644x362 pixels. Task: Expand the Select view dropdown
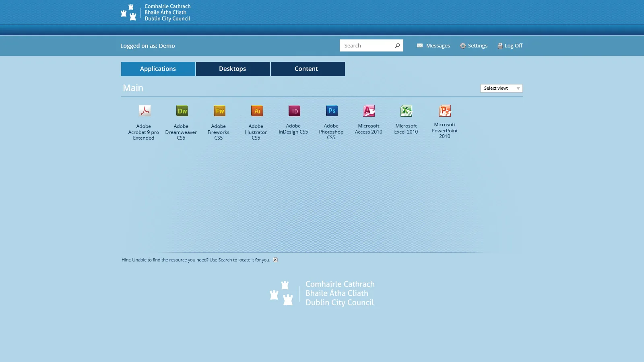(x=502, y=88)
